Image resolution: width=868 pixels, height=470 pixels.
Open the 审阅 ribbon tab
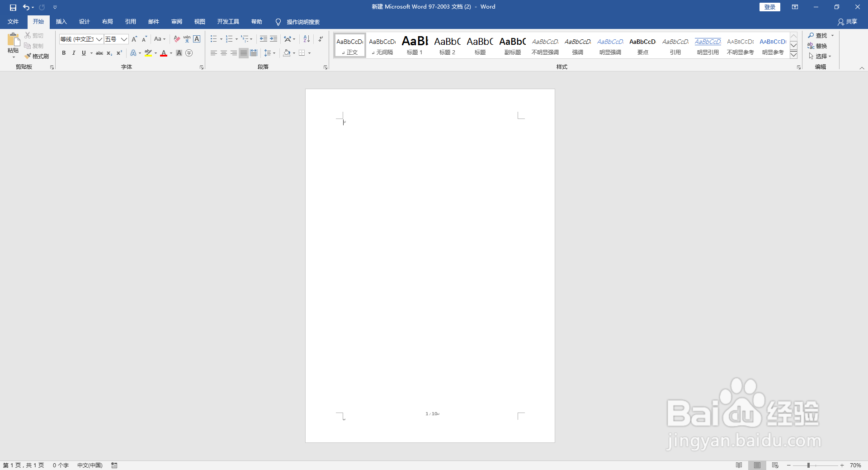pos(176,21)
